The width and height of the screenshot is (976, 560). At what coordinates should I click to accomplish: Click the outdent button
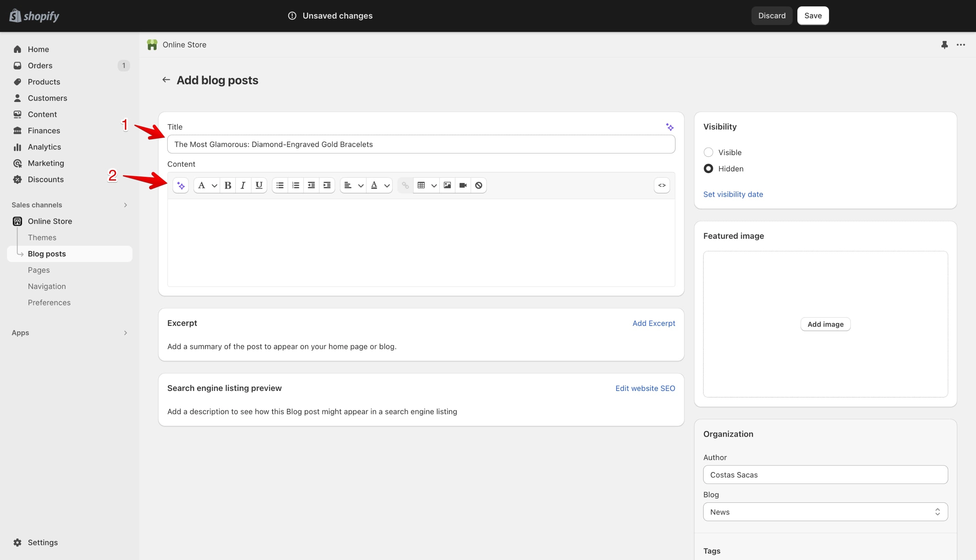(x=311, y=185)
